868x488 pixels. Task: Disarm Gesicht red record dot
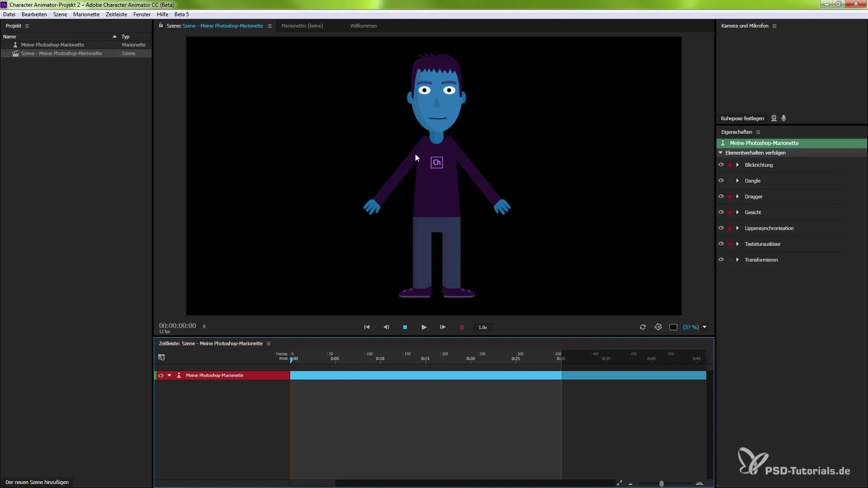pyautogui.click(x=730, y=212)
